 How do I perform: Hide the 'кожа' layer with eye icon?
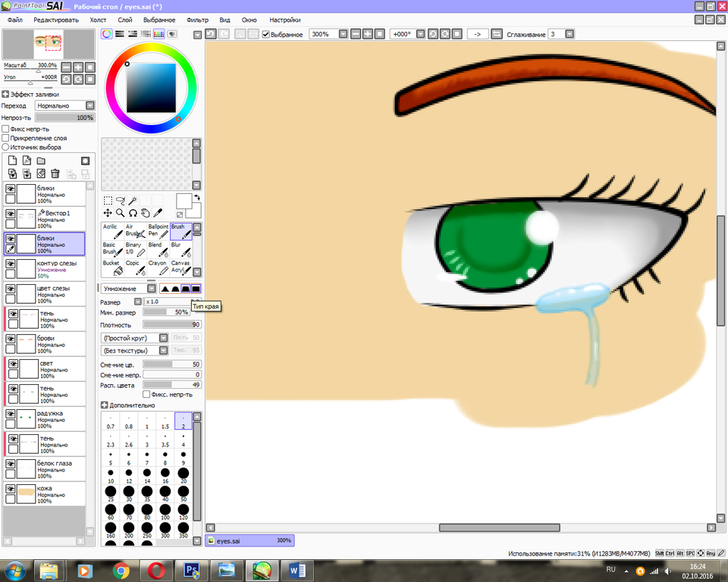coord(11,490)
